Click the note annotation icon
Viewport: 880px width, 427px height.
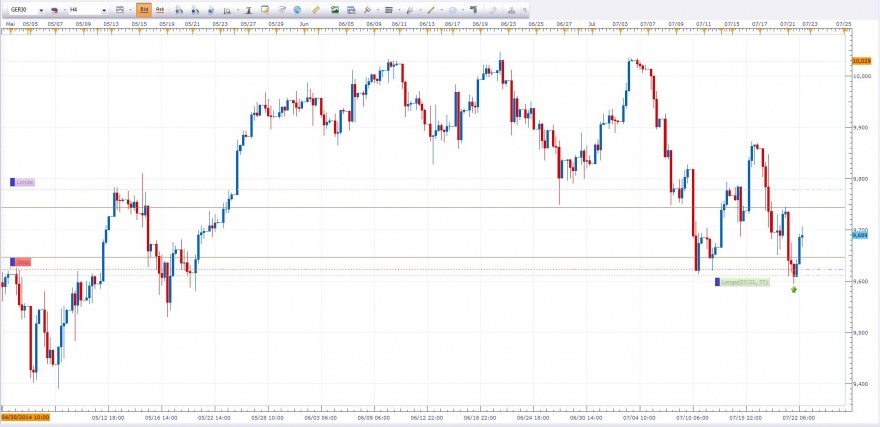click(x=265, y=10)
